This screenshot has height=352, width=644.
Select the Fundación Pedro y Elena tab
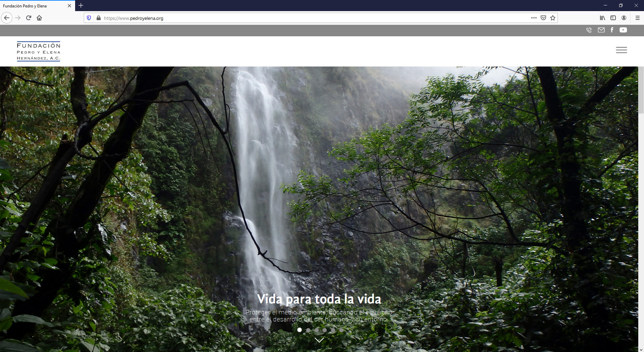pyautogui.click(x=34, y=6)
